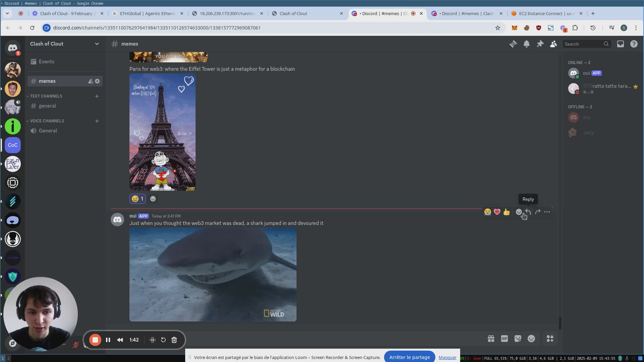Click the Masquer link
Image resolution: width=644 pixels, height=362 pixels.
(x=447, y=358)
